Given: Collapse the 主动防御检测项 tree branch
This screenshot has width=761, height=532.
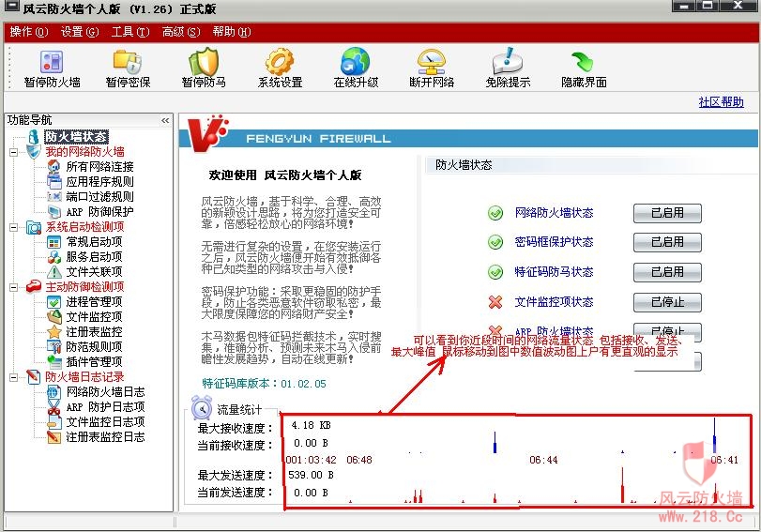Looking at the screenshot, I should 13,287.
